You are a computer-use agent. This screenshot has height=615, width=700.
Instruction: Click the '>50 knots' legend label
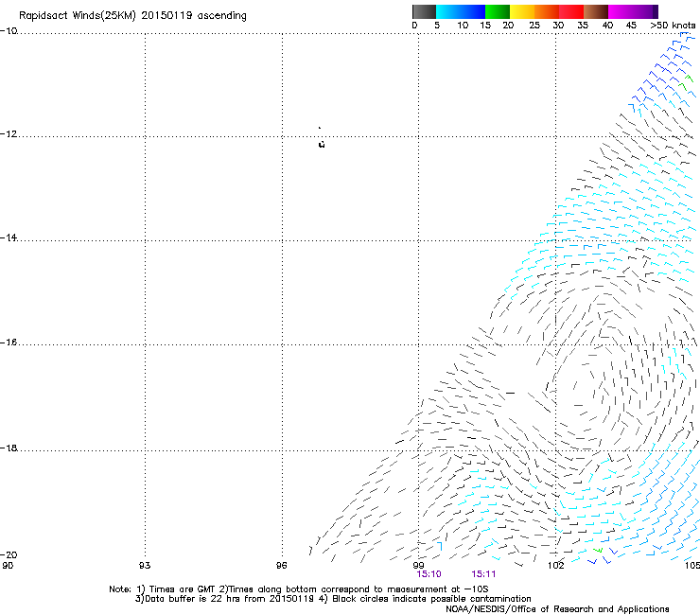(673, 26)
